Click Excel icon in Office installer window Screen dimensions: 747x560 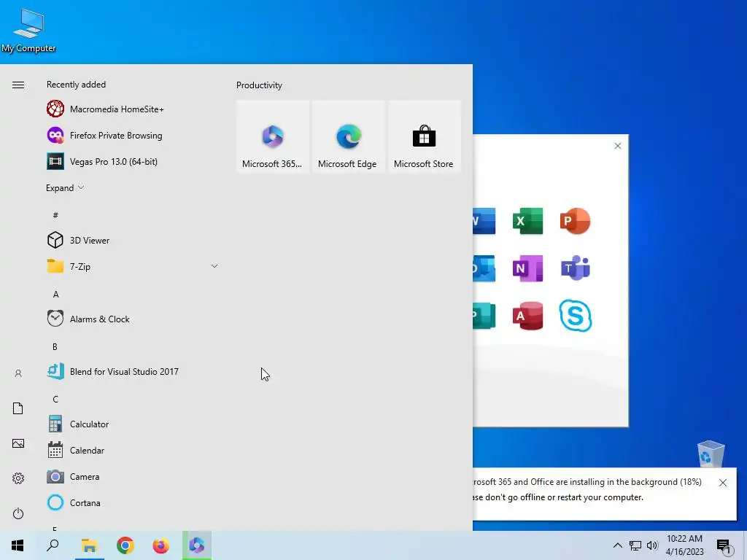(x=528, y=221)
